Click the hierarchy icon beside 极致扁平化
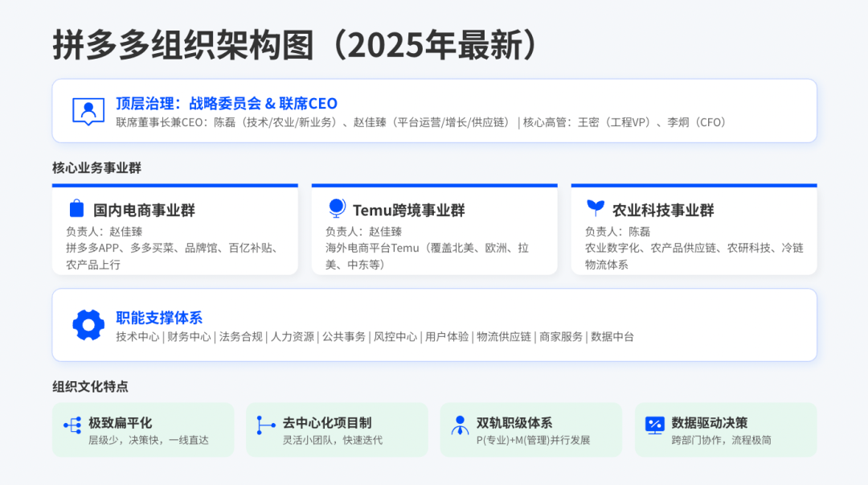 click(72, 425)
